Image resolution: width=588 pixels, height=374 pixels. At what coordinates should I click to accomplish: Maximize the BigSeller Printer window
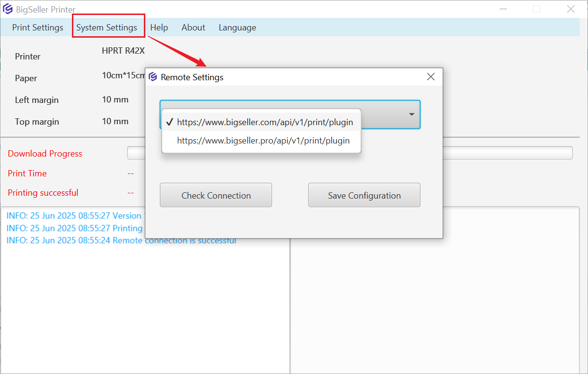[536, 9]
